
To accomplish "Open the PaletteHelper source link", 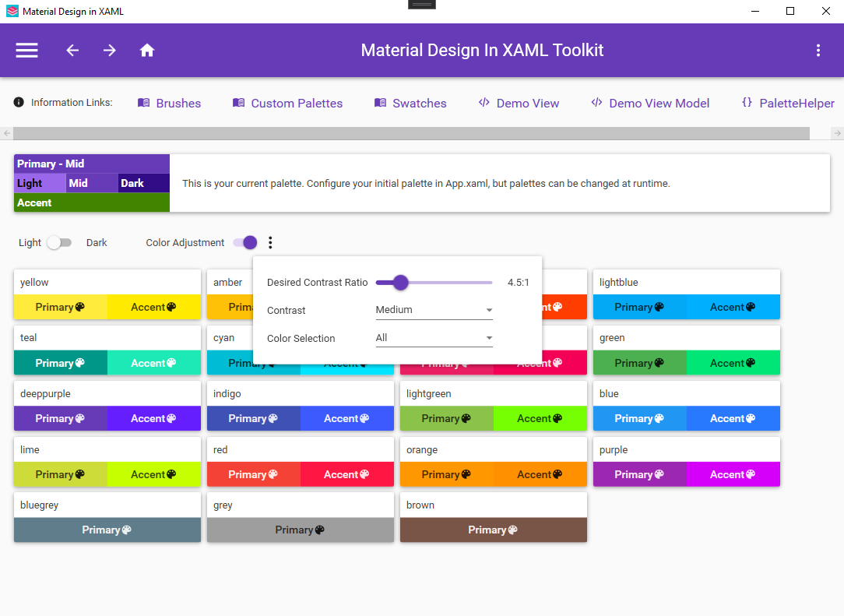I will pyautogui.click(x=788, y=103).
